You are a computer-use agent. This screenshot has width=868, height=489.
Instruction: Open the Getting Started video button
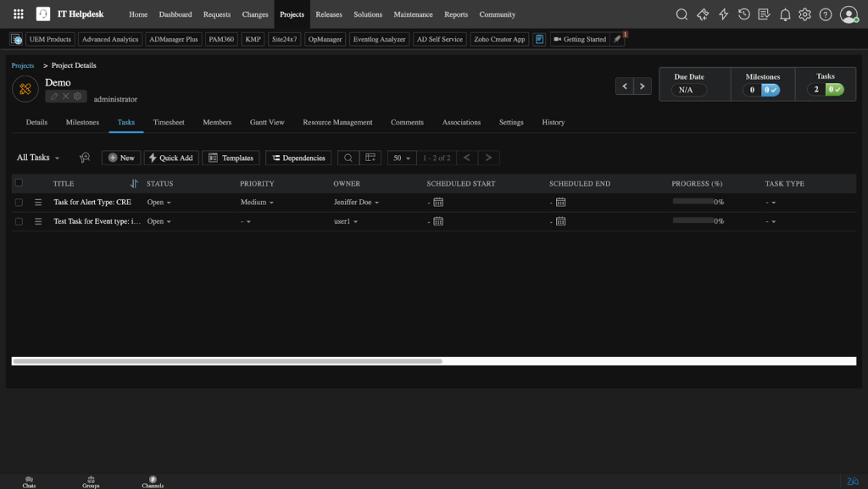580,39
